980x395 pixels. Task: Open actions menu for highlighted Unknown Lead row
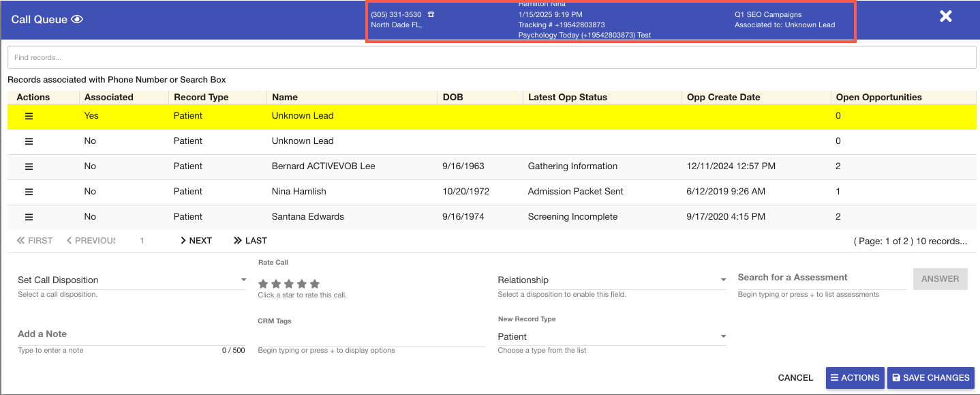[29, 116]
